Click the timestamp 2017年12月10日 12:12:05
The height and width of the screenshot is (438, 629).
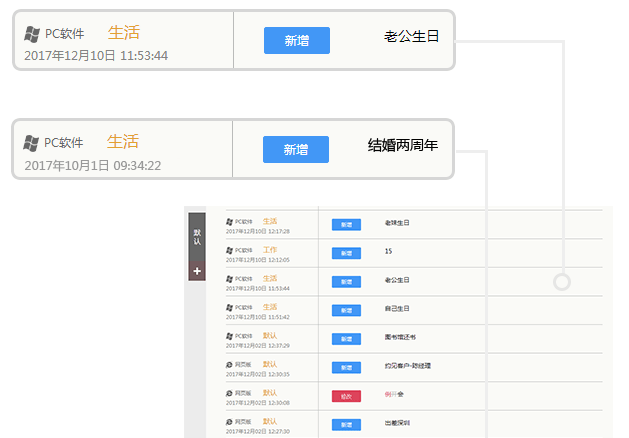[x=258, y=260]
